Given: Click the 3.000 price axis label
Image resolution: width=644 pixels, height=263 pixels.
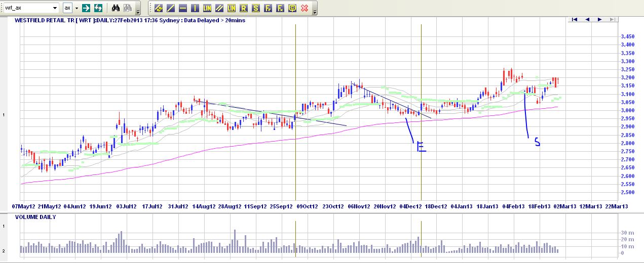Looking at the screenshot, I should point(627,110).
